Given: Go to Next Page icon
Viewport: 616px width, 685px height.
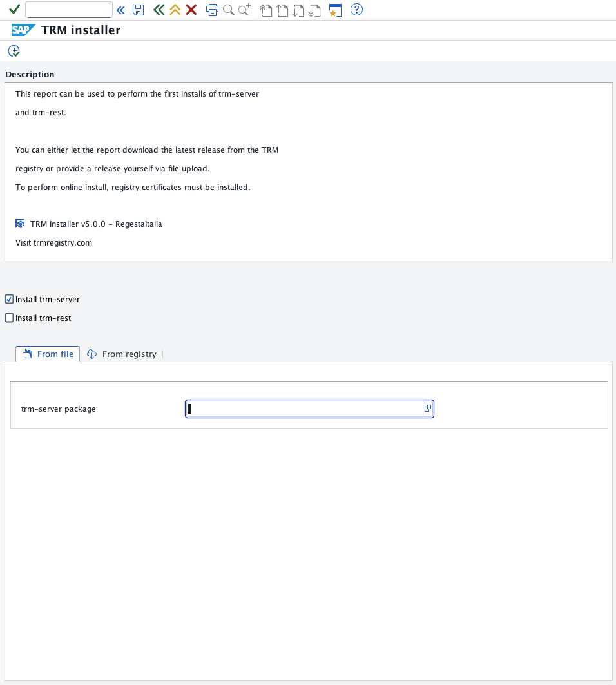Looking at the screenshot, I should 298,10.
